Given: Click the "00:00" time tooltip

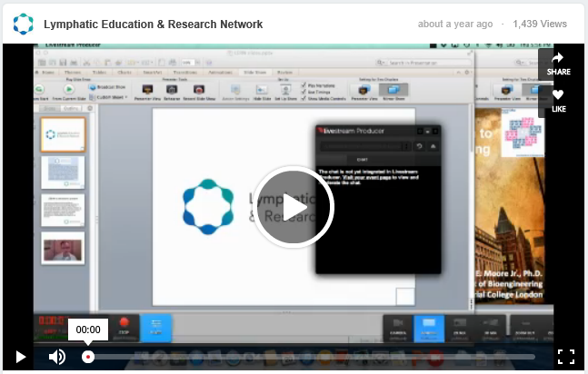Looking at the screenshot, I should tap(88, 330).
